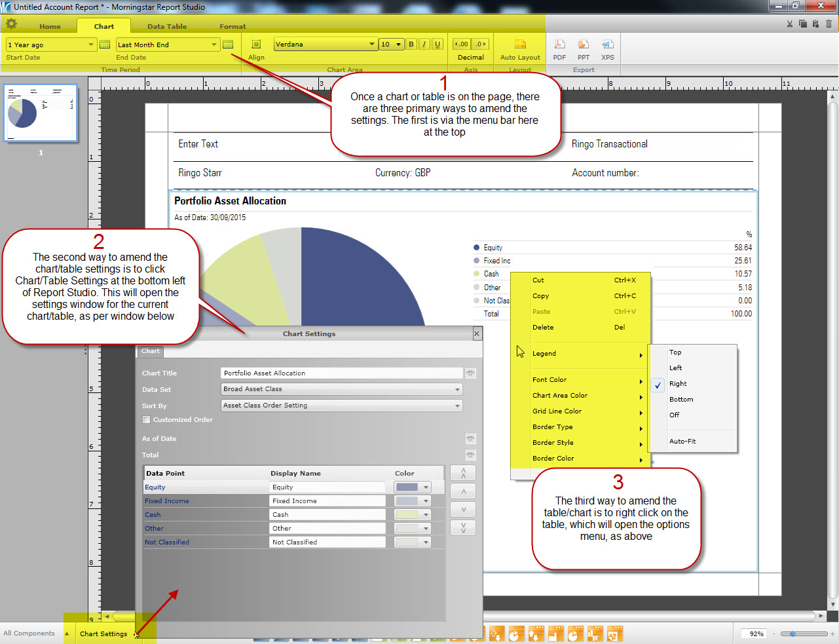Viewport: 839px width, 644px height.
Task: Open the Start Date calendar picker
Action: click(105, 45)
